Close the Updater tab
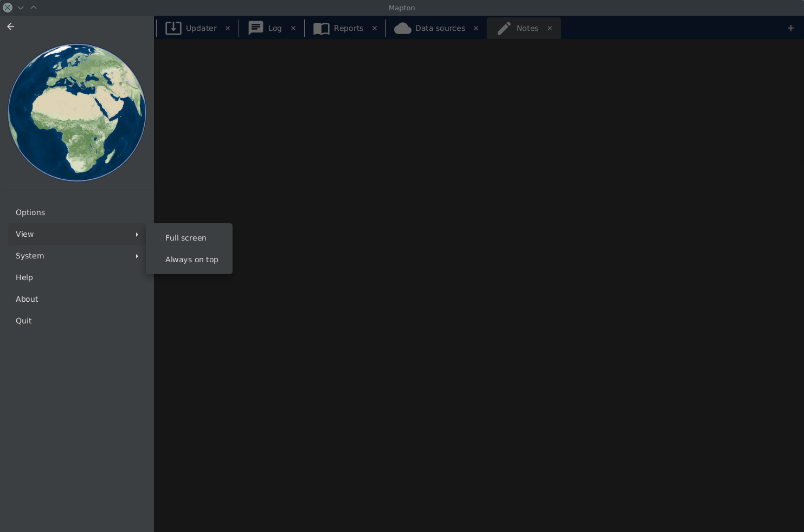 point(228,28)
